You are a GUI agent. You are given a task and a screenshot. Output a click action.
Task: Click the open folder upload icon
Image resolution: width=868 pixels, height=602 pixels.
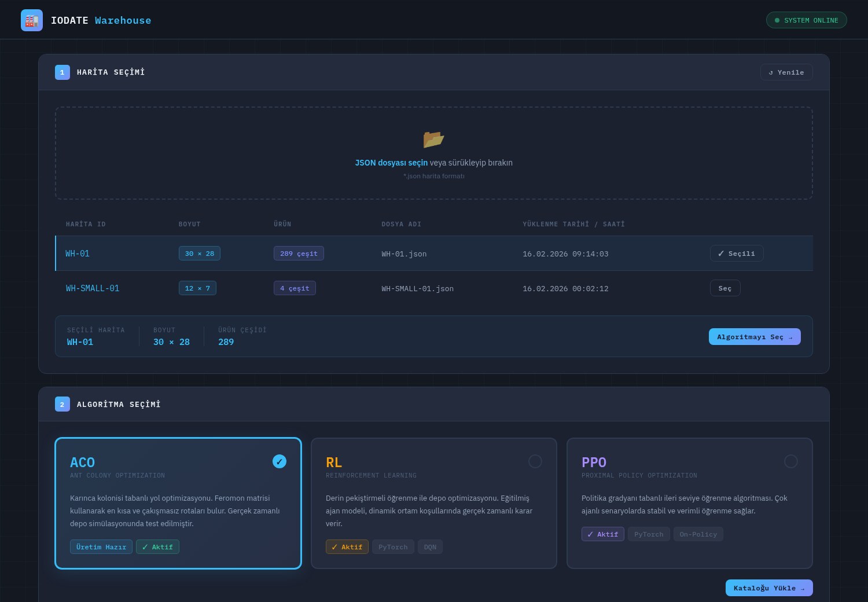pos(433,140)
